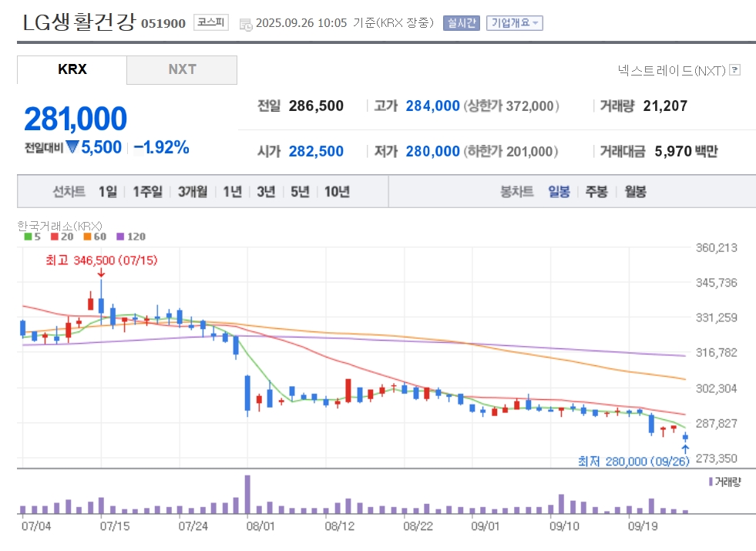Click the 302,304 price axis label

coord(716,388)
